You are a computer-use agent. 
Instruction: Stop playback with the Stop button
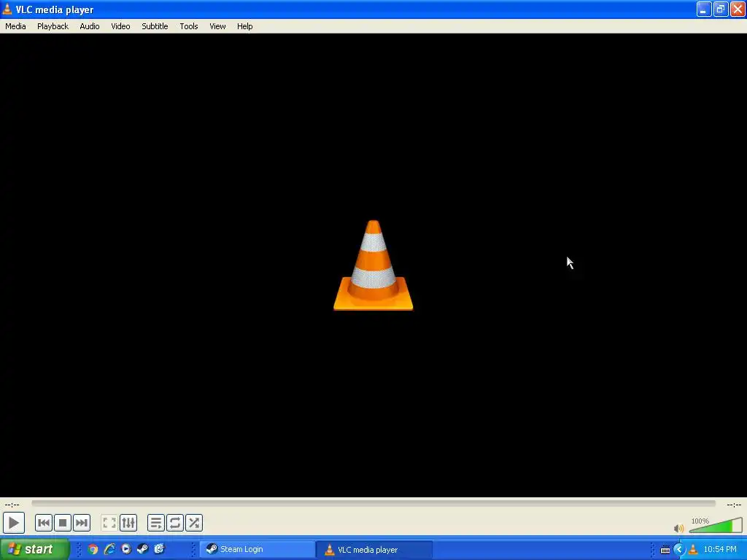pyautogui.click(x=63, y=523)
